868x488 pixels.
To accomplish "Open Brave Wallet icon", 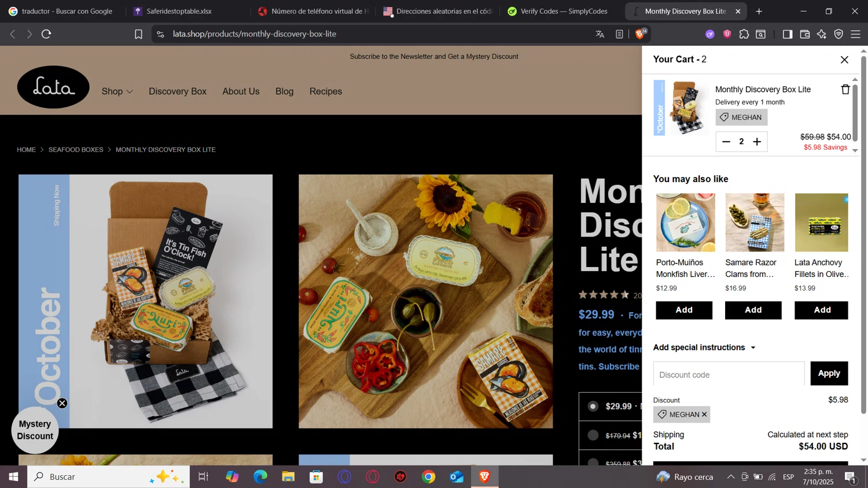I will coord(804,34).
